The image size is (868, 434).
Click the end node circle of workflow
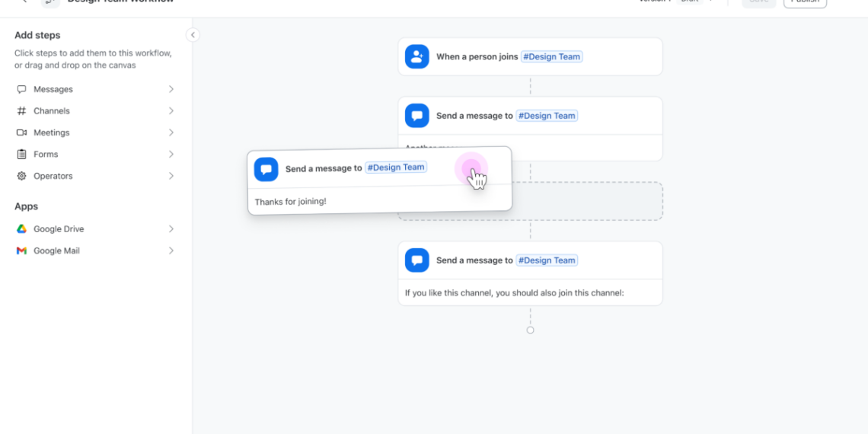coord(530,330)
